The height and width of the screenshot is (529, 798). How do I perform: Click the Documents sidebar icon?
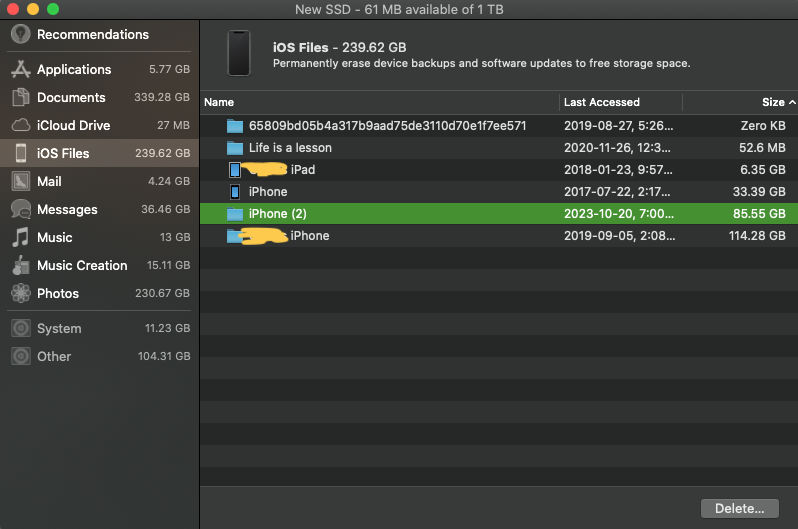coord(20,97)
